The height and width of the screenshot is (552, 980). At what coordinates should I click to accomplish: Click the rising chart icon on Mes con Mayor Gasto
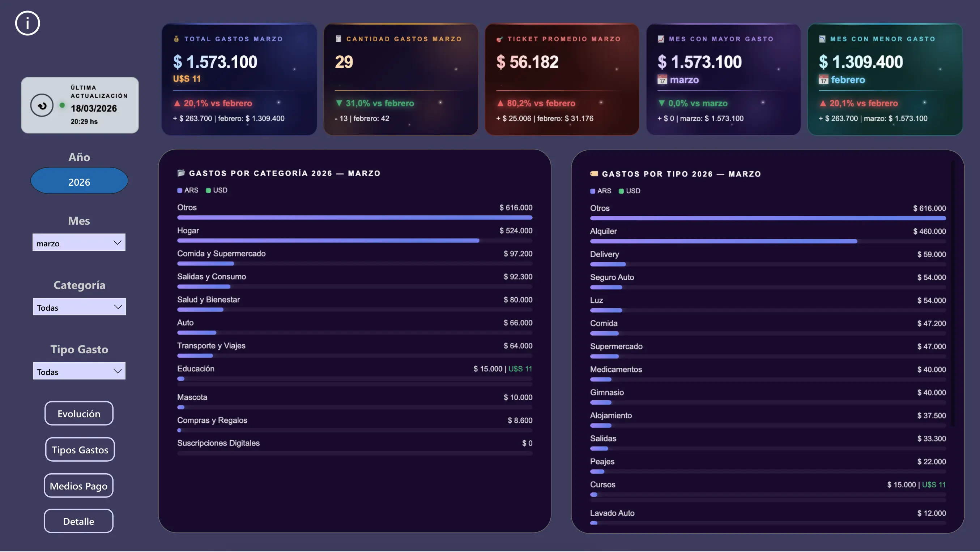point(661,39)
